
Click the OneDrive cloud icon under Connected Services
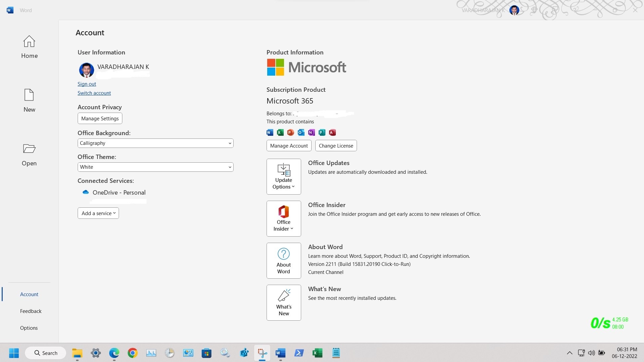(x=86, y=192)
